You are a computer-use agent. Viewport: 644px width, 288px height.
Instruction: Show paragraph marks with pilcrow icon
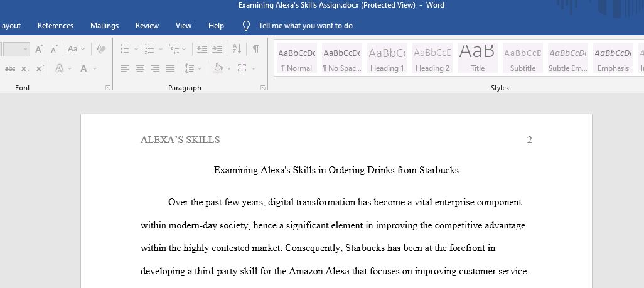(x=256, y=49)
